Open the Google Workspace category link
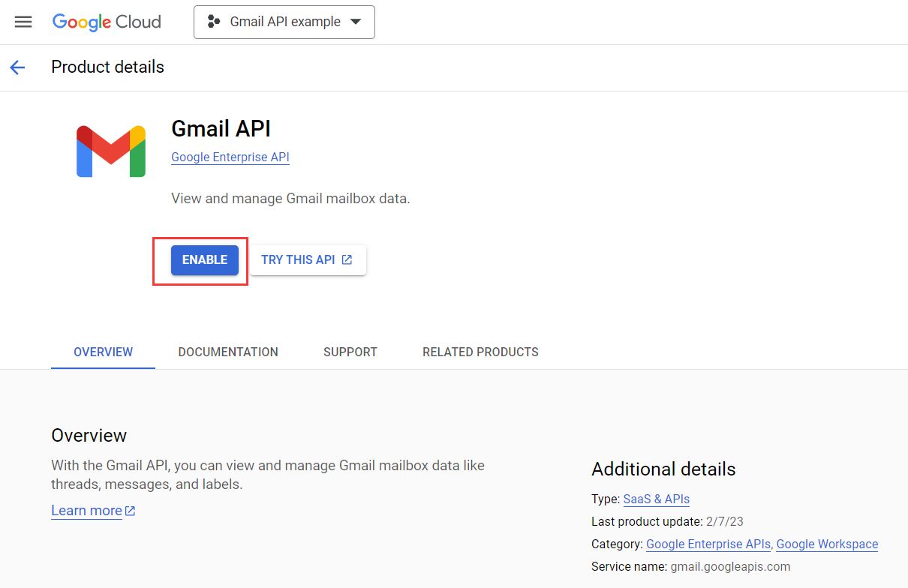 827,544
